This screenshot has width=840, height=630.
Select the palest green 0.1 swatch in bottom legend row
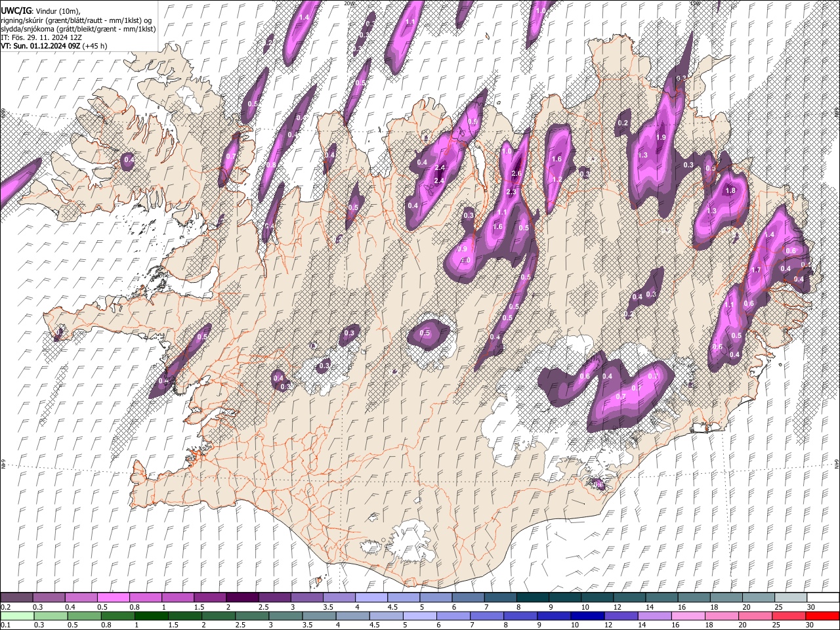pyautogui.click(x=17, y=616)
